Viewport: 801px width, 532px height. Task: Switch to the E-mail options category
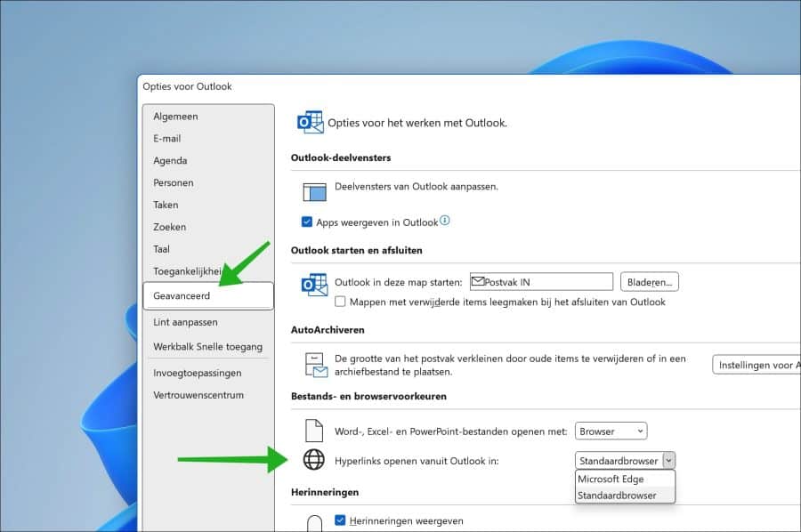[167, 139]
